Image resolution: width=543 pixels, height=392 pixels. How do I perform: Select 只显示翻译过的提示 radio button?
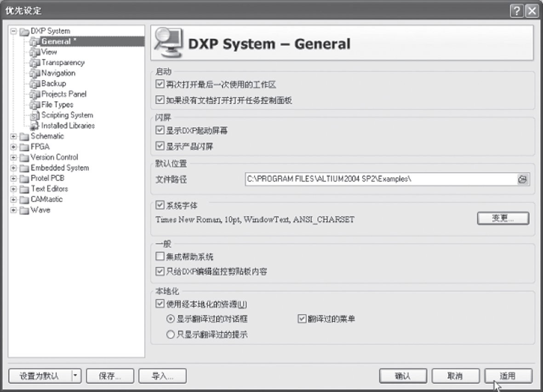[x=171, y=335]
